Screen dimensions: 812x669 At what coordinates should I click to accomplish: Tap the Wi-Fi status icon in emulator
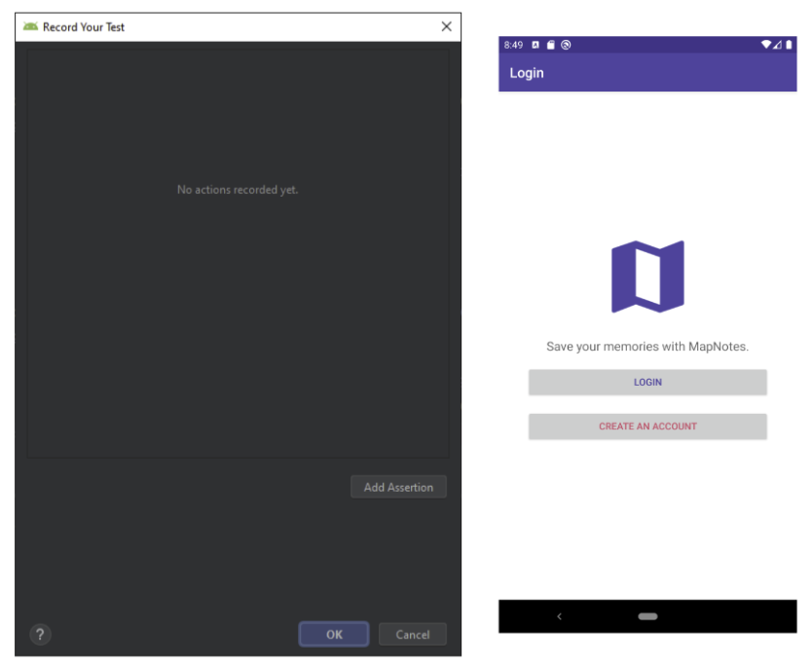click(766, 45)
